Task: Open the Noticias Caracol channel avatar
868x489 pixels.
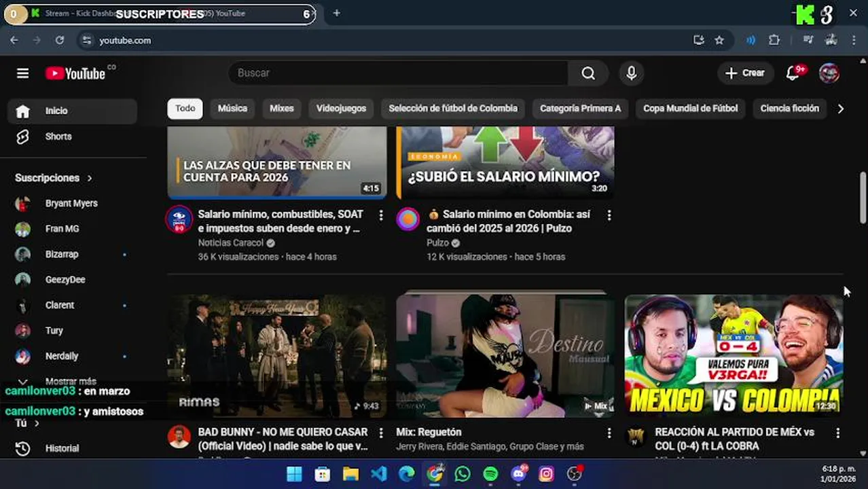Action: [x=179, y=219]
